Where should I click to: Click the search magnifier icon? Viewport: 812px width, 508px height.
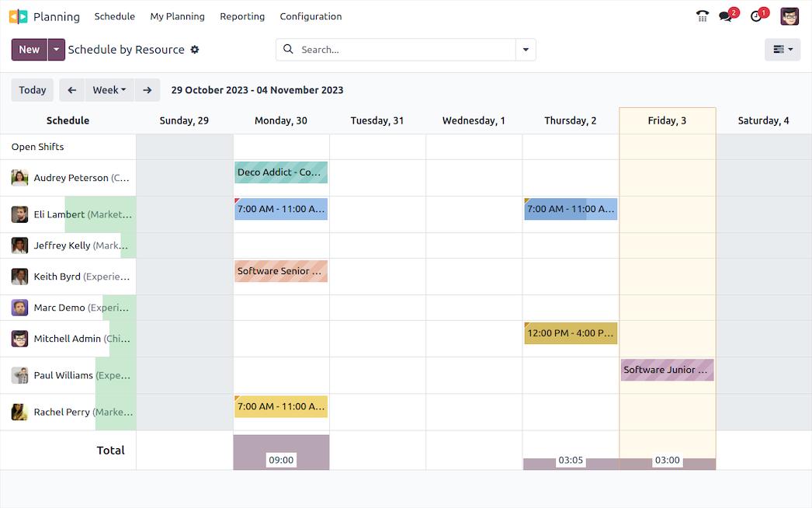pyautogui.click(x=288, y=50)
